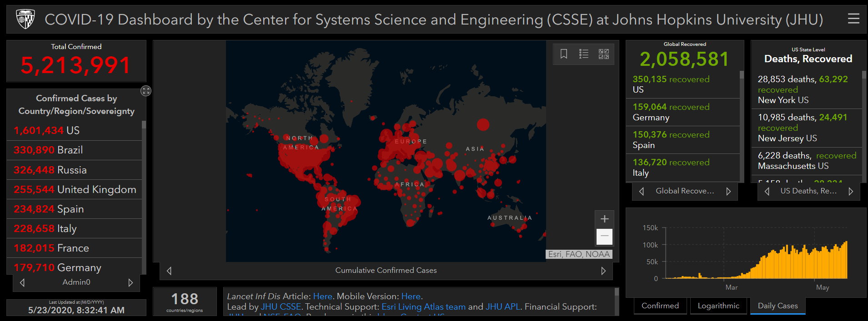Select US 350,135 recovered entry
Screen dimensions: 868x321
point(682,84)
